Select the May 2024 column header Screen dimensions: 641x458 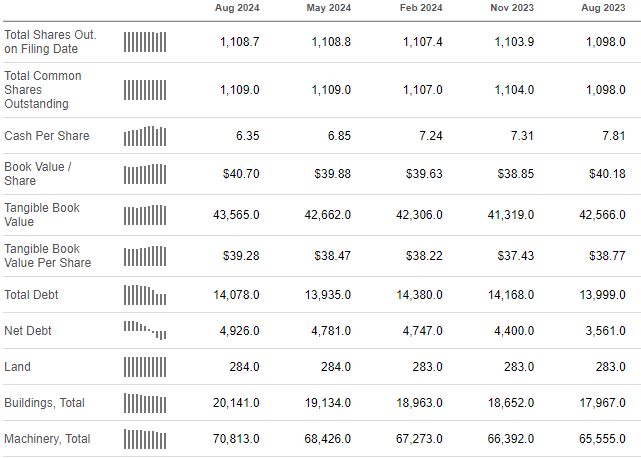coord(328,9)
